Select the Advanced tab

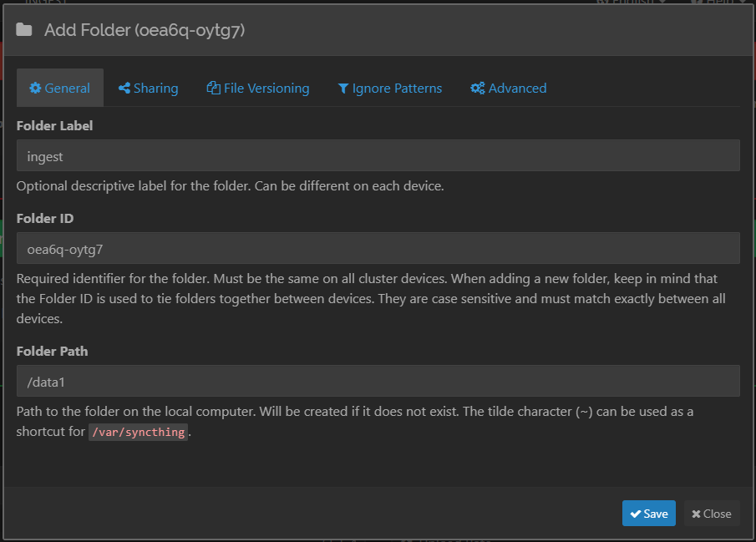[x=509, y=89]
